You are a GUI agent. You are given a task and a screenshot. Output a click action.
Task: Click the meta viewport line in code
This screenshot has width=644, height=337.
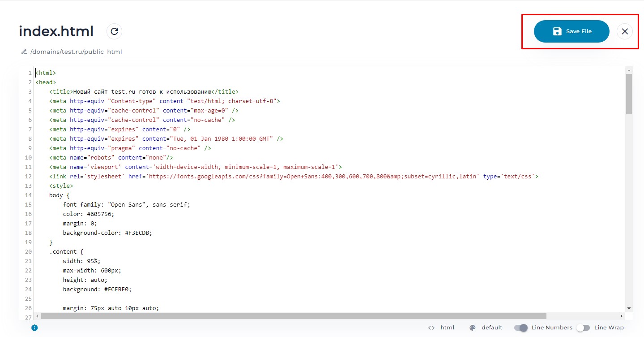coord(196,167)
